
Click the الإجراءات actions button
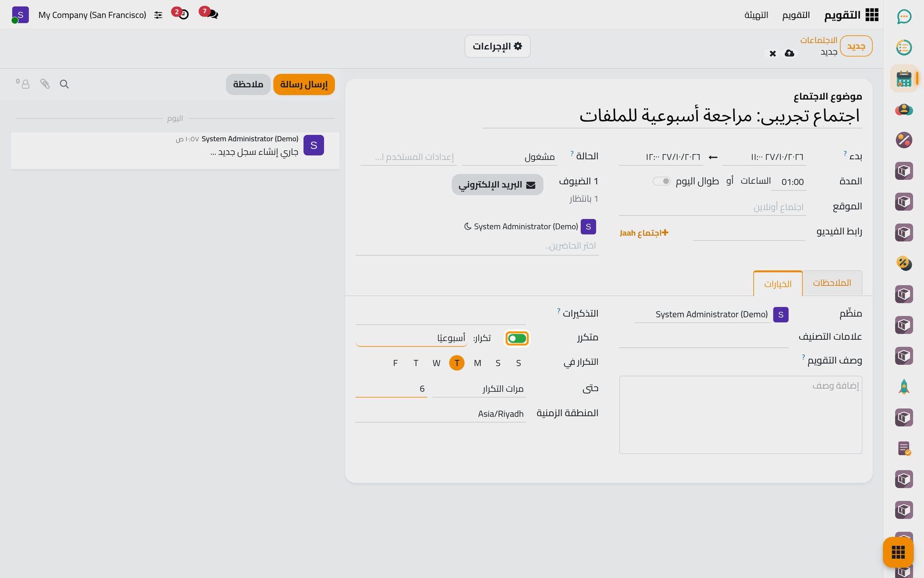(x=497, y=46)
